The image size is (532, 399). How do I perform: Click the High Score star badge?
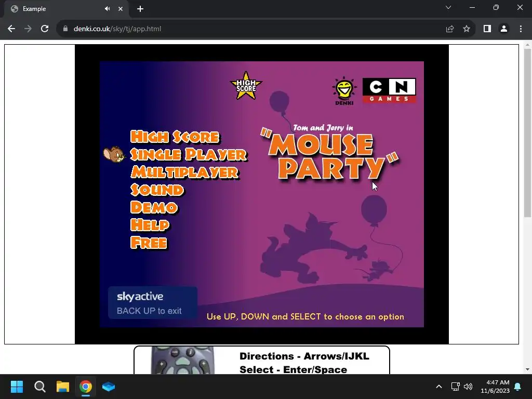(246, 86)
